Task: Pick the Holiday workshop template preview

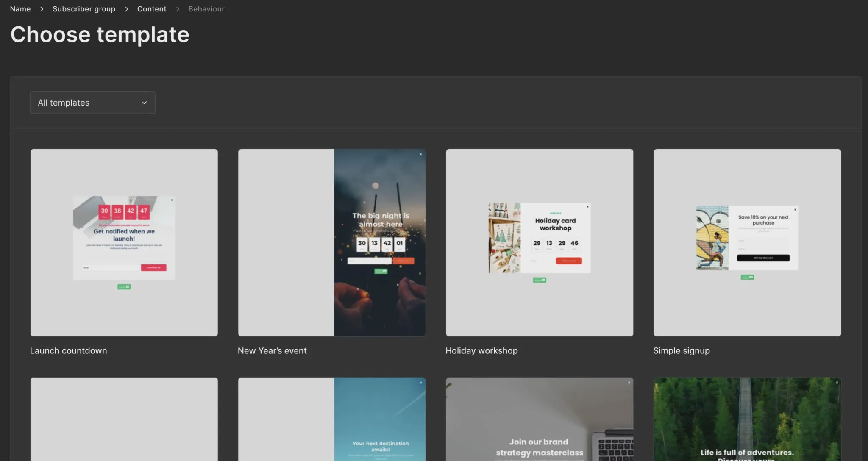Action: [x=540, y=242]
